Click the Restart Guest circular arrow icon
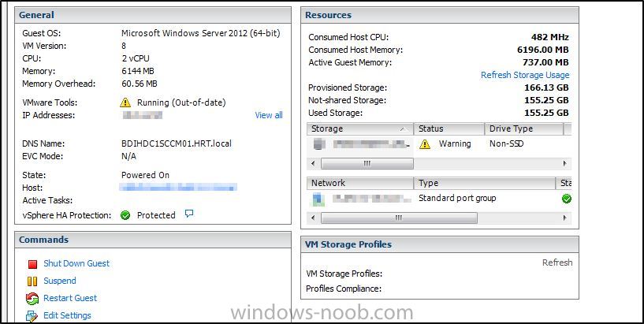Viewport: 644px width, 324px height. pos(32,299)
